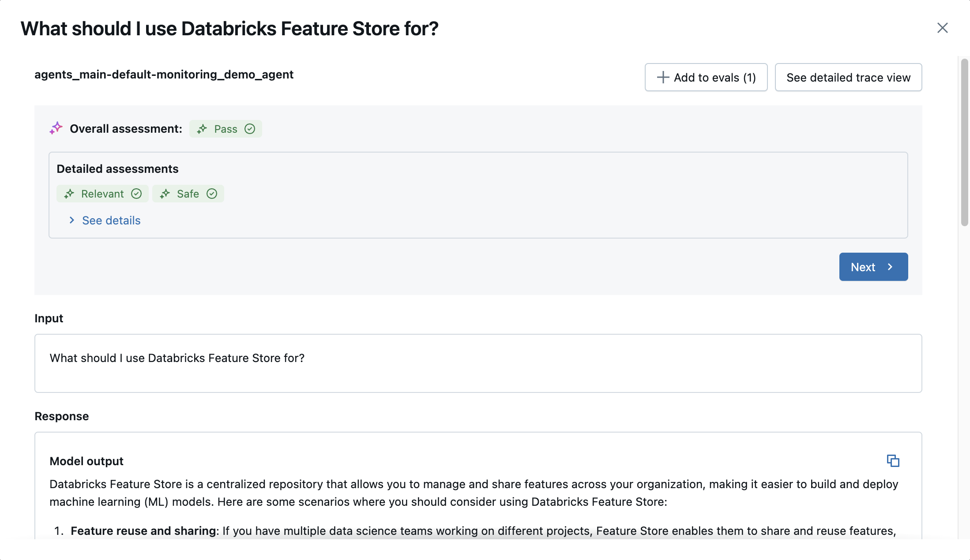Click the Overall assessment label
This screenshot has width=970, height=560.
126,129
